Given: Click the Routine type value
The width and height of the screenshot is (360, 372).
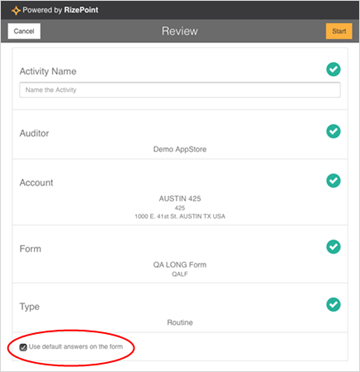Looking at the screenshot, I should coord(180,323).
